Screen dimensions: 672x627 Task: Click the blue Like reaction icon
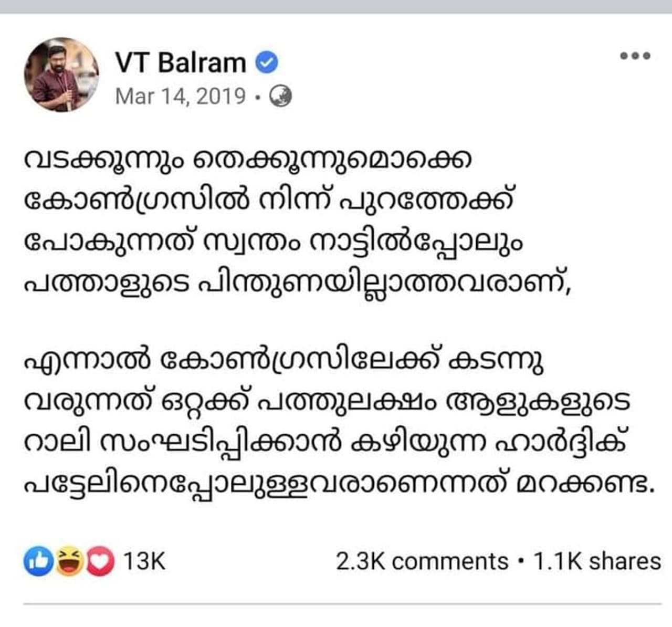click(x=38, y=561)
